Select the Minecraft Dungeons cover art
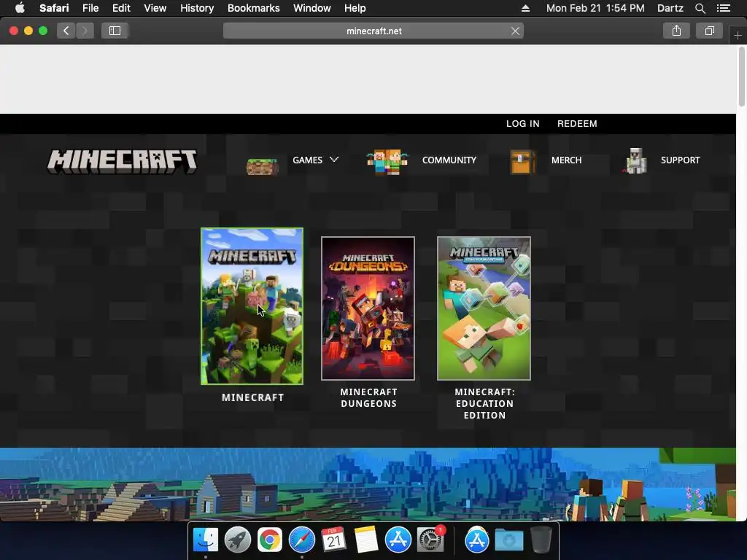This screenshot has width=747, height=560. [368, 308]
